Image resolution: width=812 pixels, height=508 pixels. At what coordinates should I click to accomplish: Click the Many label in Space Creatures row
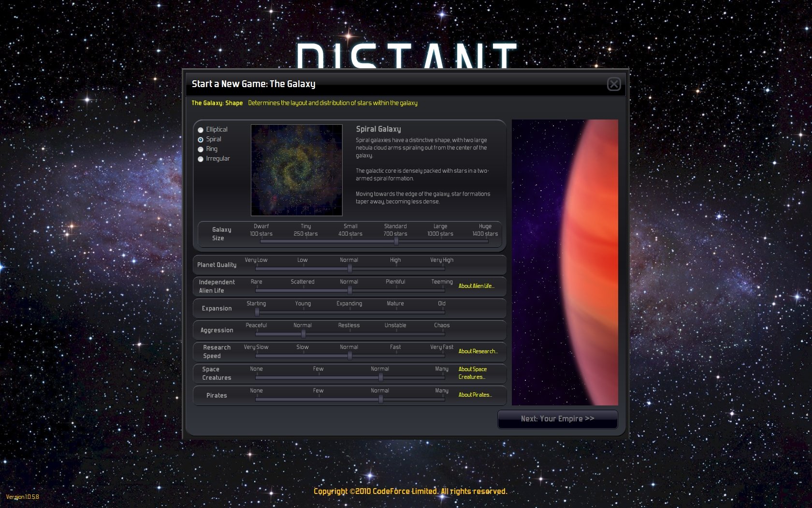point(442,369)
